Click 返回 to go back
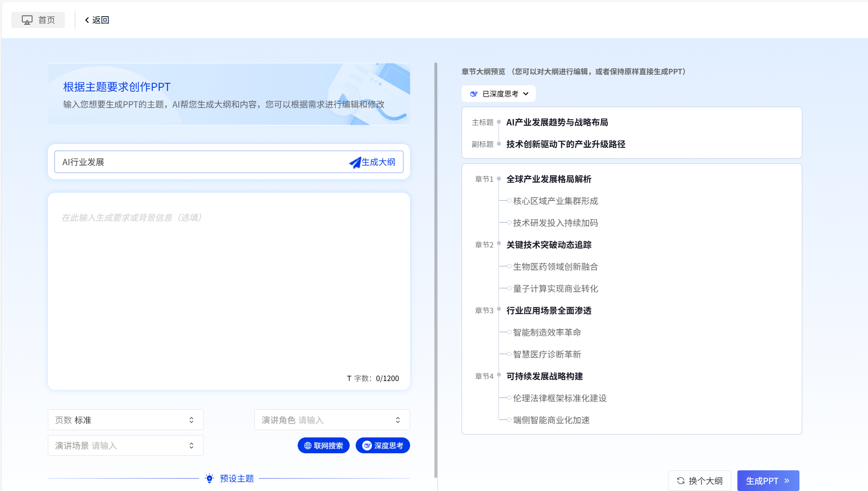The image size is (868, 491). [99, 19]
